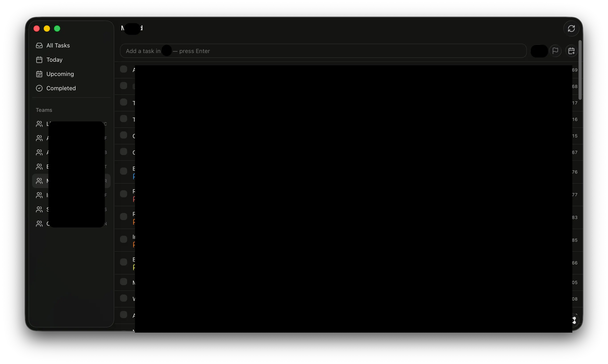Viewport: 608px width, 364px height.
Task: Mark task 08 as complete
Action: pyautogui.click(x=124, y=298)
